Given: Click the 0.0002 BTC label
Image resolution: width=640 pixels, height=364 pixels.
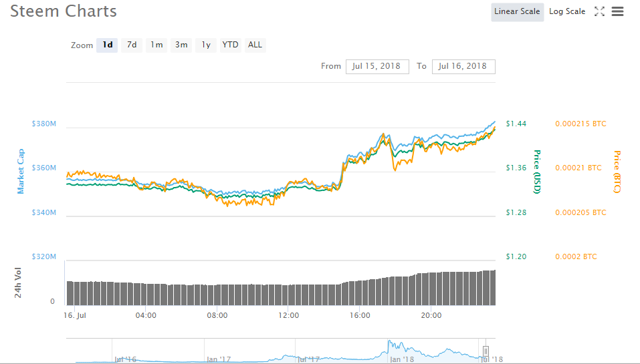Looking at the screenshot, I should click(x=576, y=256).
